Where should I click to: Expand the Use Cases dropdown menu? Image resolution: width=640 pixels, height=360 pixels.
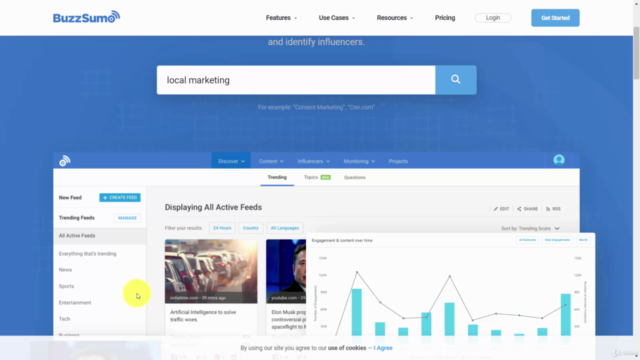[x=337, y=18]
